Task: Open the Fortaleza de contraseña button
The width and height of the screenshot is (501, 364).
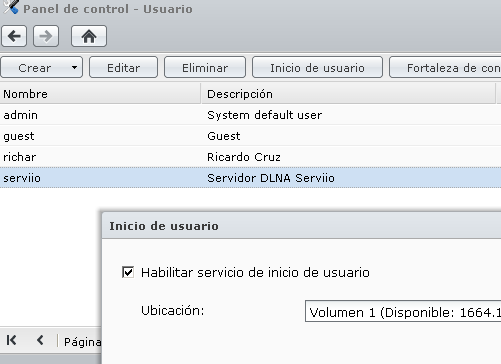Action: pos(445,68)
